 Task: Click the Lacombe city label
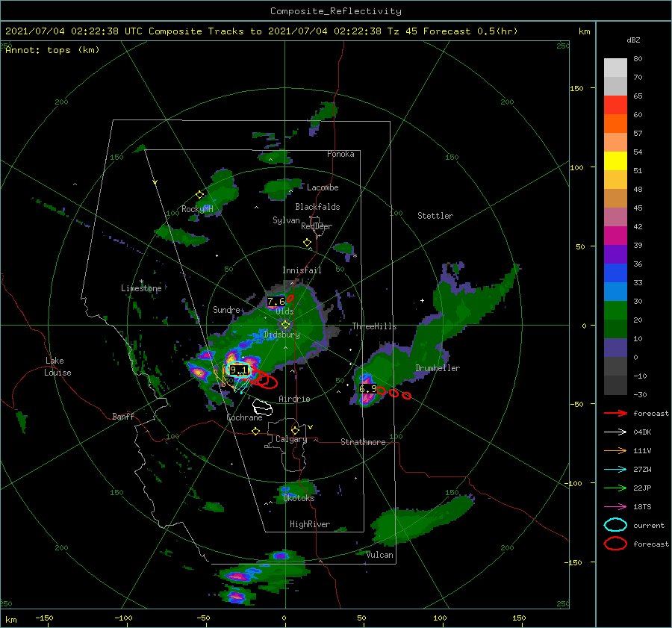[323, 187]
